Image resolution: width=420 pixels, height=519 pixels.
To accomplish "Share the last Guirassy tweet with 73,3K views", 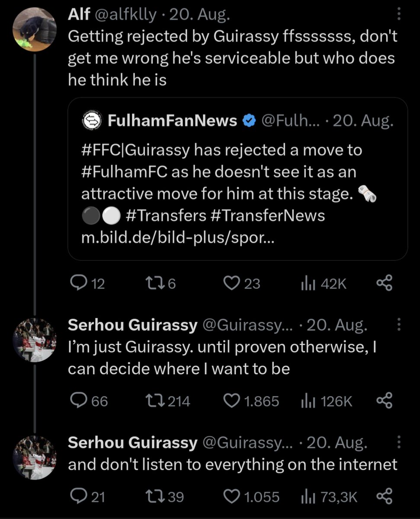I will click(385, 497).
